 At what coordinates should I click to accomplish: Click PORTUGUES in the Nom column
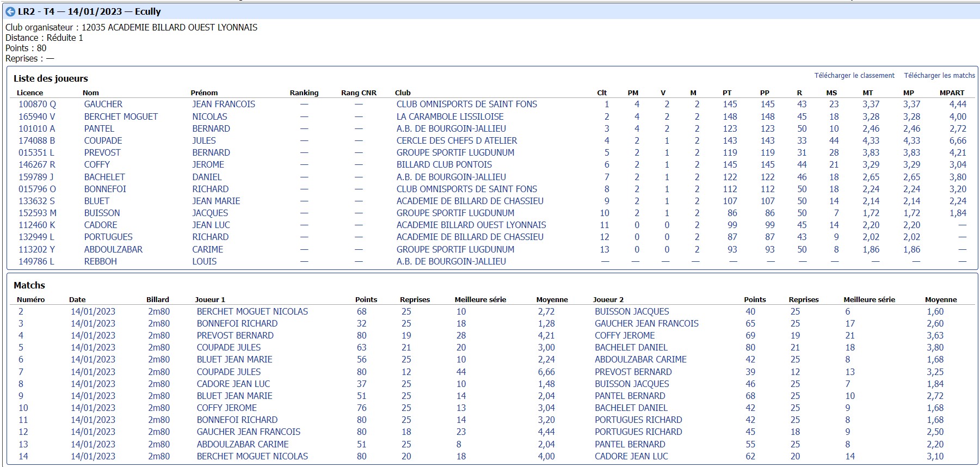tap(108, 237)
